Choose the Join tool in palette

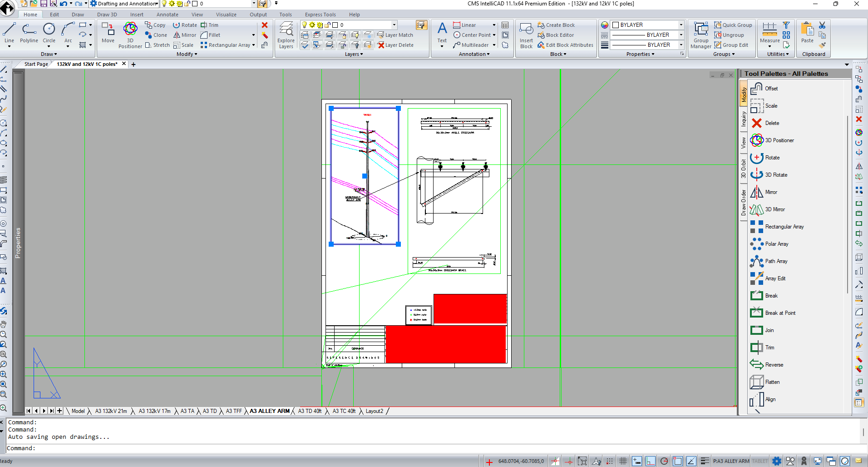click(x=762, y=330)
